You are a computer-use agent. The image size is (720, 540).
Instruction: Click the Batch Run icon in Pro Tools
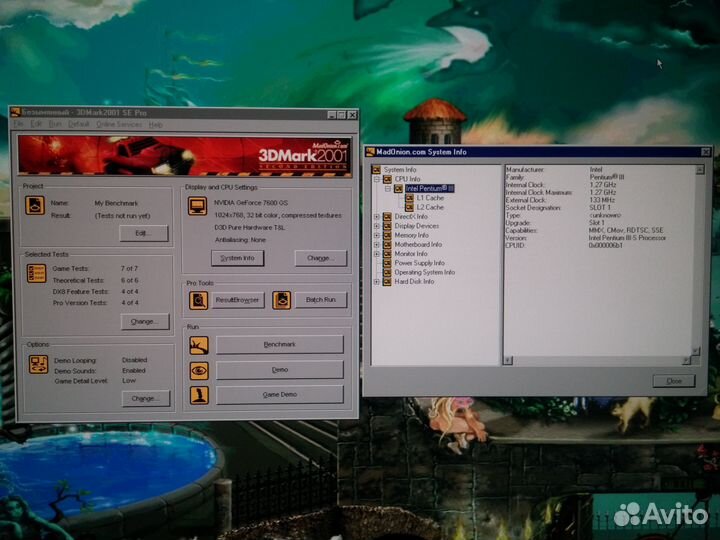click(282, 300)
